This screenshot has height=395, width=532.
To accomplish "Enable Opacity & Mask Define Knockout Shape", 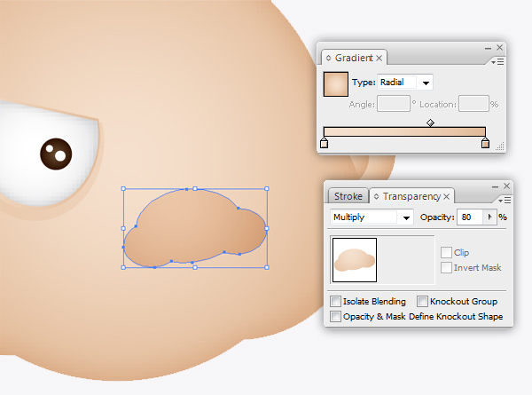I will [x=335, y=317].
